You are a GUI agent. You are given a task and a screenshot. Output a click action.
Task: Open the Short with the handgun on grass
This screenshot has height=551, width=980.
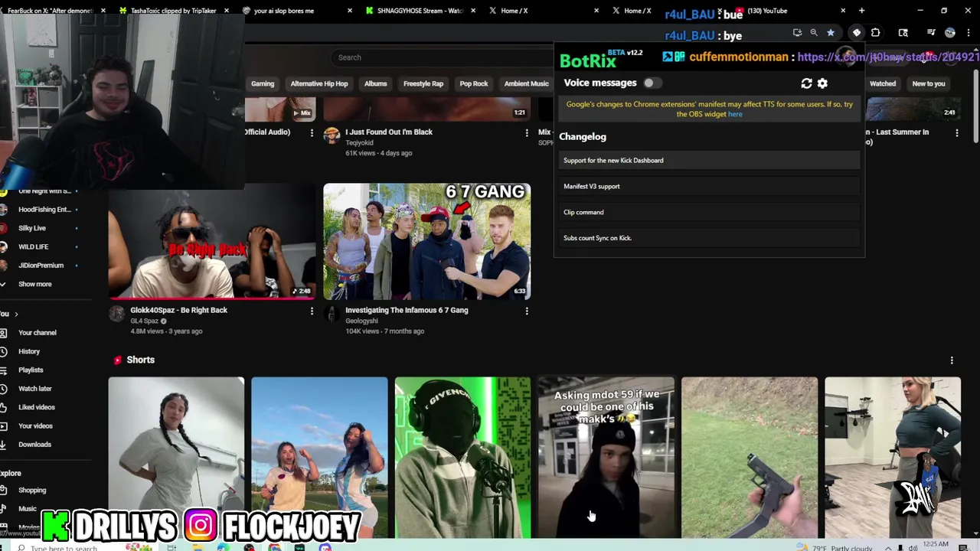(750, 458)
